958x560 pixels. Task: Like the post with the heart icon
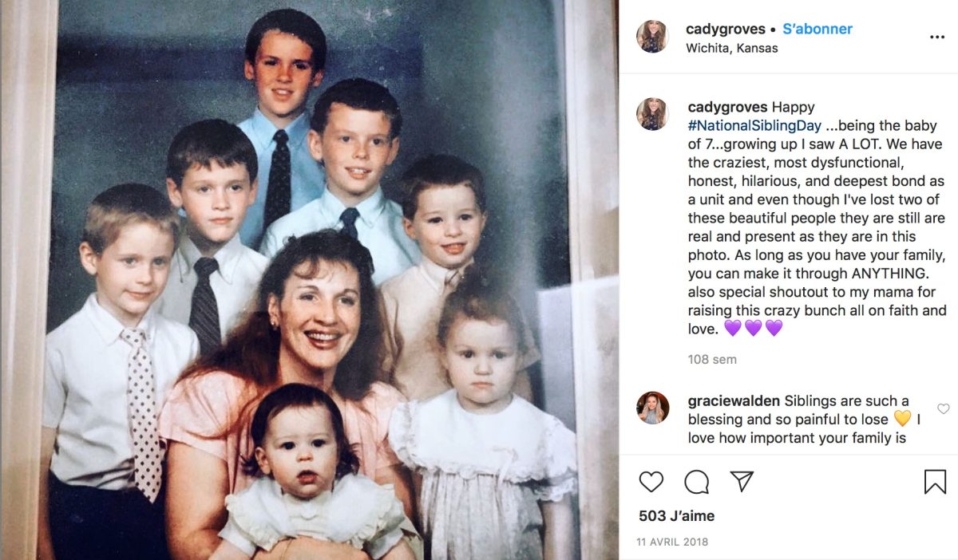(651, 482)
